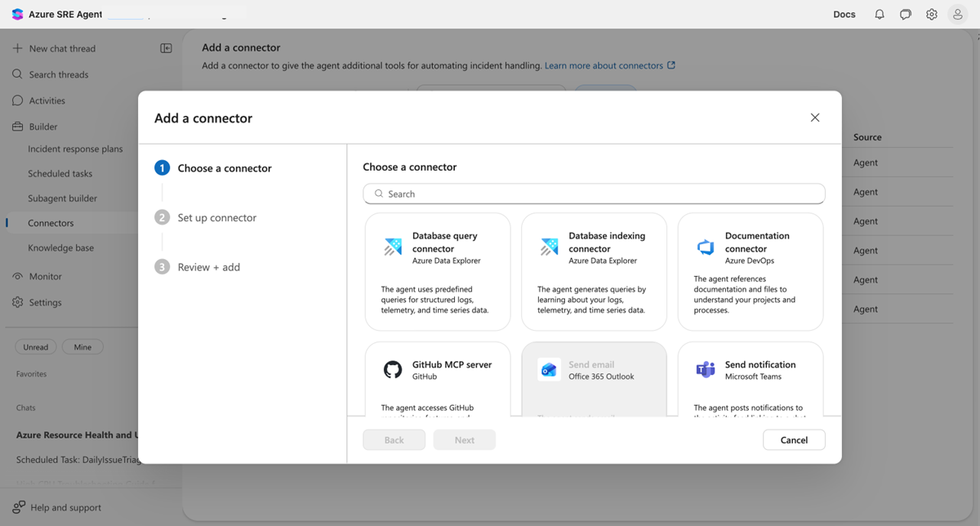Select the Send notification Teams card
Screen dimensions: 980x526
tap(751, 379)
